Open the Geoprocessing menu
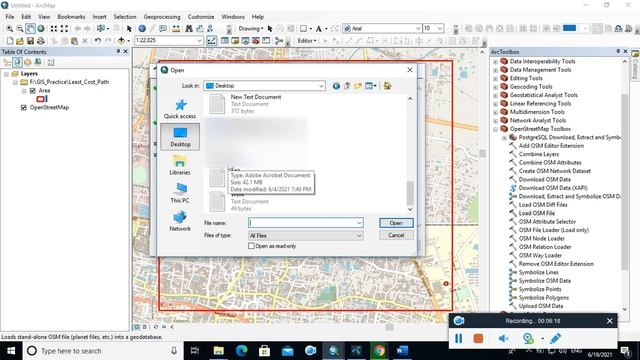Screen dimensions: 640x360 pos(162,17)
